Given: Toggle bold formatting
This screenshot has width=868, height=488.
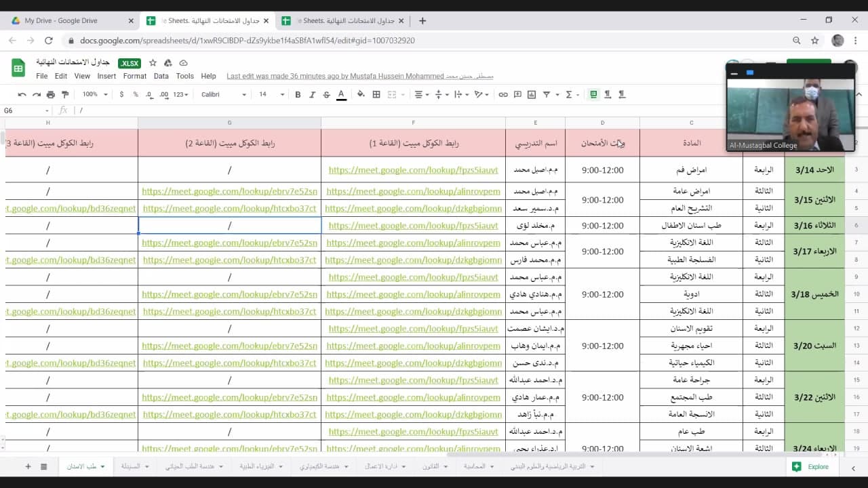Looking at the screenshot, I should [298, 94].
